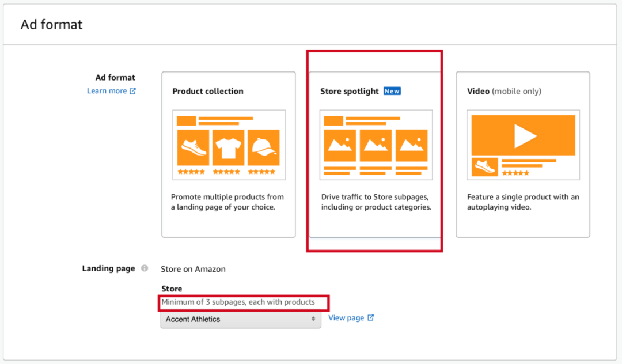This screenshot has height=364, width=622.
Task: Click the first image placeholder in Store spotlight
Action: pyautogui.click(x=340, y=146)
